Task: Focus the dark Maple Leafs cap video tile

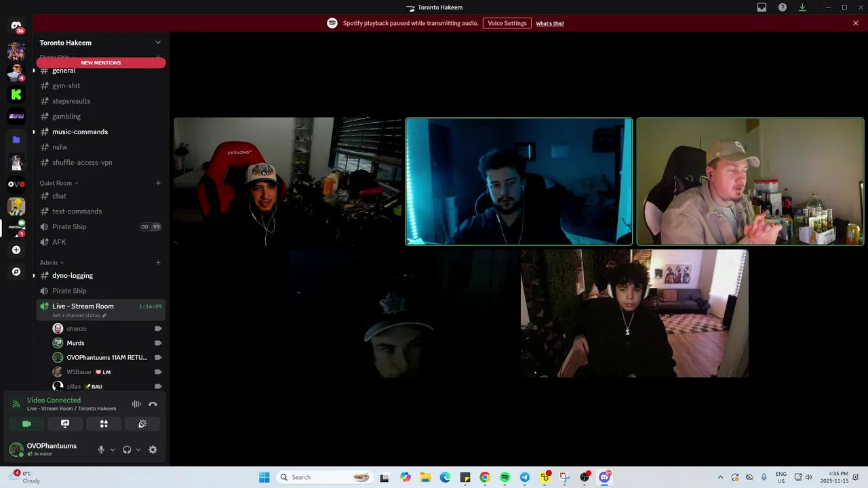Action: click(403, 313)
